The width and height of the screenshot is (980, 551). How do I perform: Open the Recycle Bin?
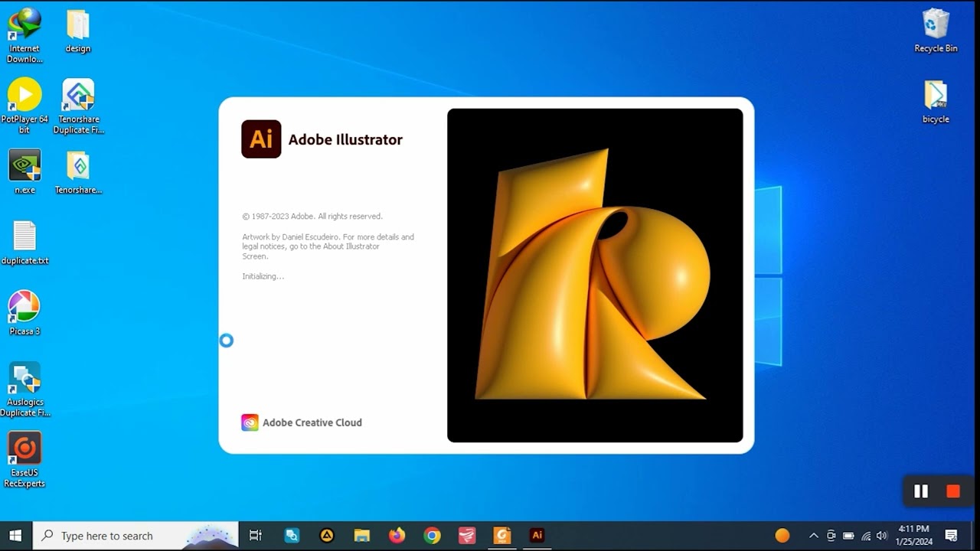(936, 31)
